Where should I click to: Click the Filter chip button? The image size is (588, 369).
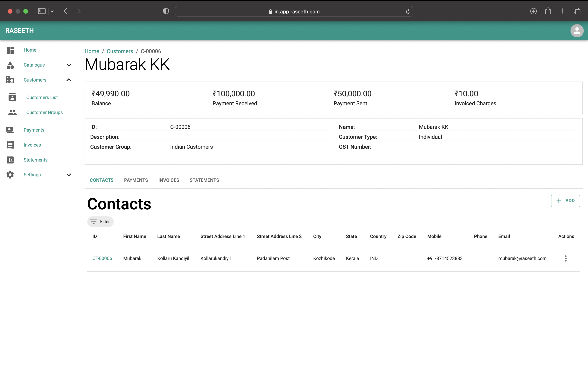[101, 222]
